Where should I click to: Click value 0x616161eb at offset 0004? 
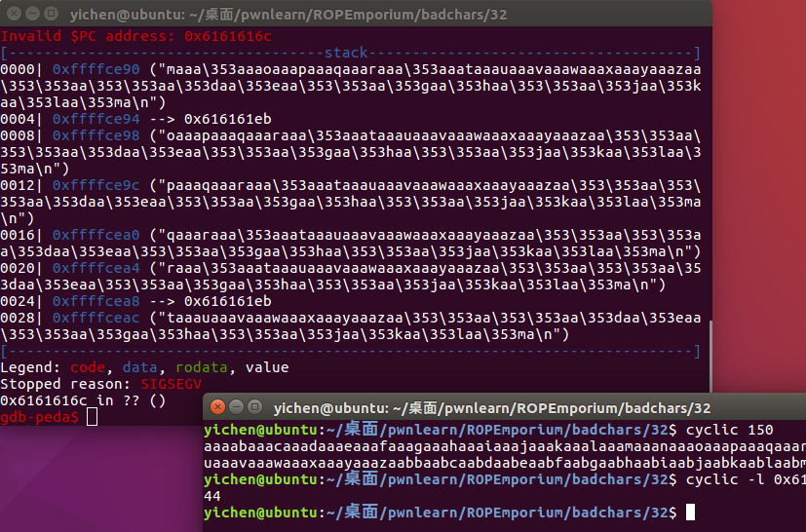coord(228,119)
